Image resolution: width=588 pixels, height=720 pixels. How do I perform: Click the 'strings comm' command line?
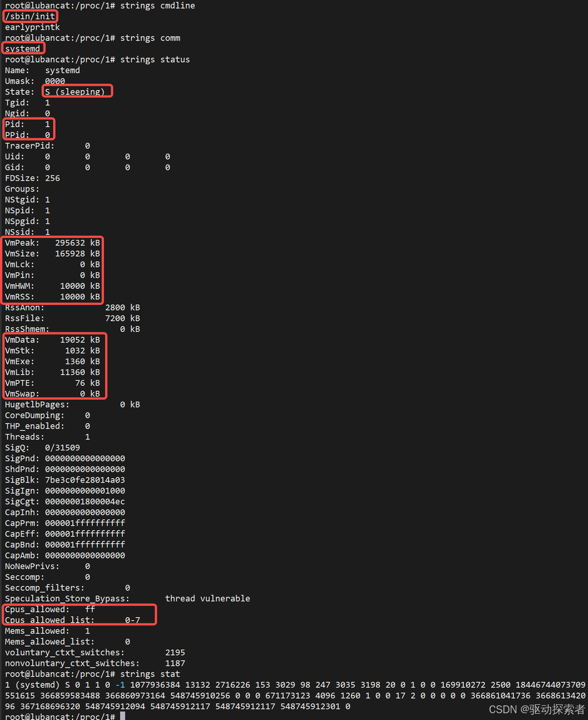coord(93,38)
